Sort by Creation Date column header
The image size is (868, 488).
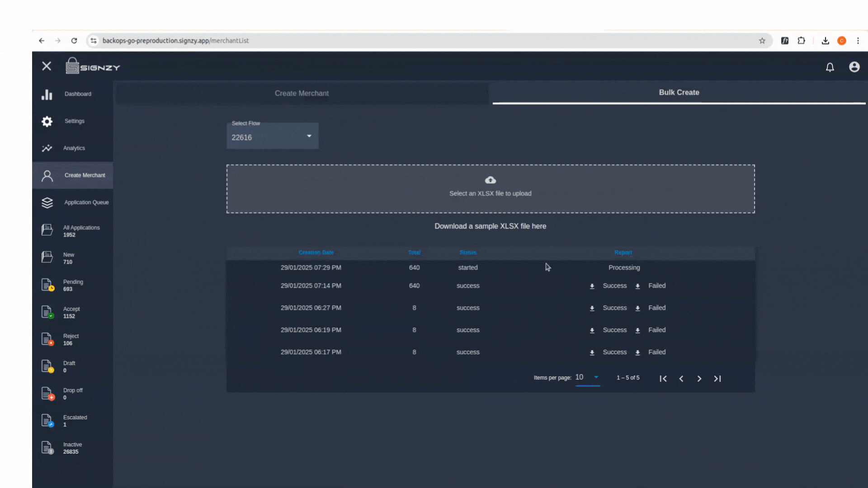pos(316,253)
